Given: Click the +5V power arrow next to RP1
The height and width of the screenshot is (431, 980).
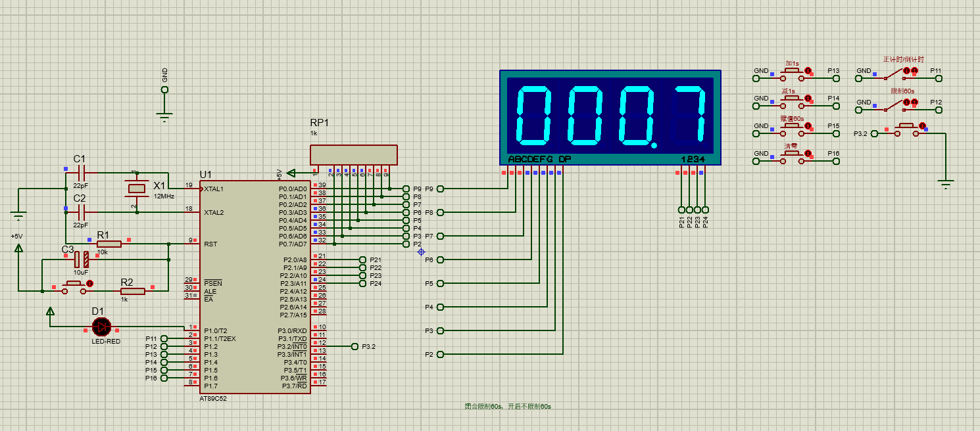Looking at the screenshot, I should pos(291,173).
